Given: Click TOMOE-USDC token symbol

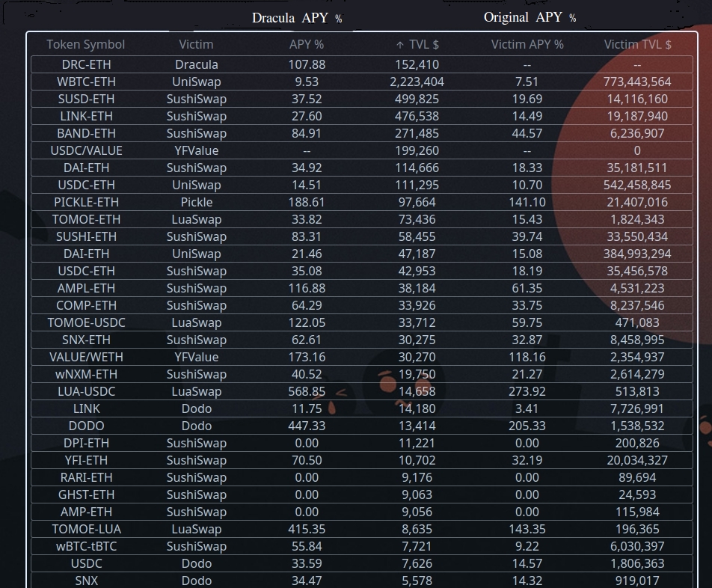Looking at the screenshot, I should point(86,323).
